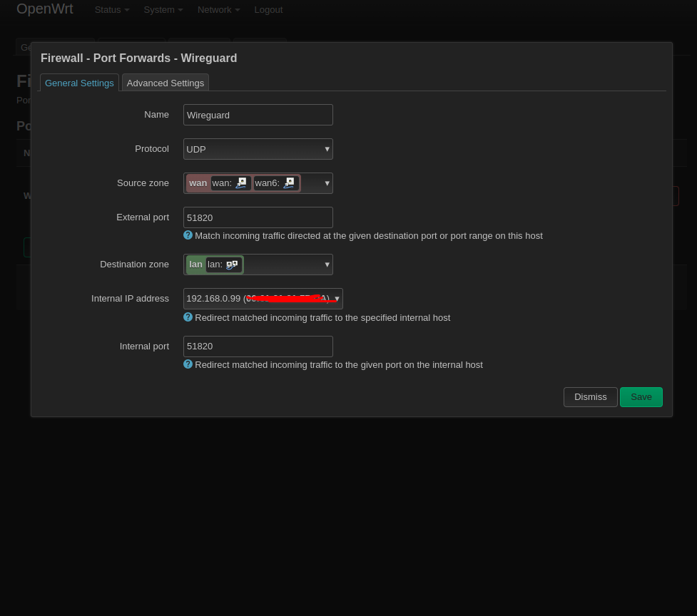The height and width of the screenshot is (616, 697).
Task: Click the Internal IP address label
Action: click(130, 299)
